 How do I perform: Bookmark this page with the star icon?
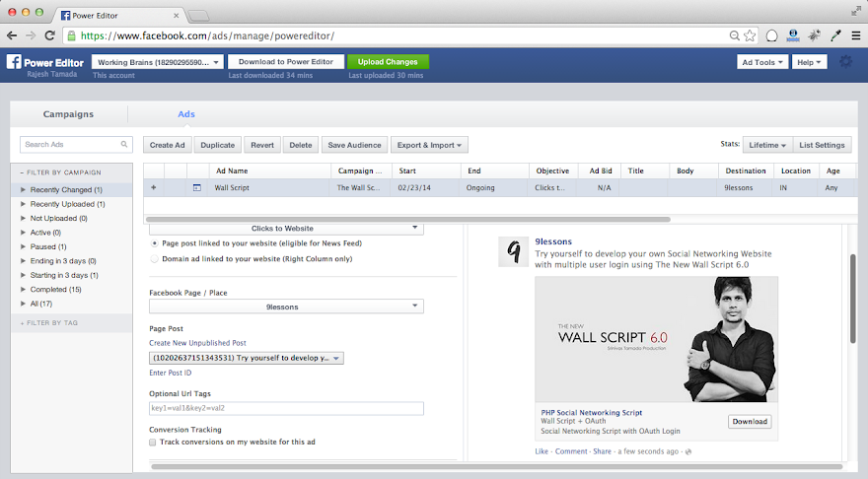point(750,35)
